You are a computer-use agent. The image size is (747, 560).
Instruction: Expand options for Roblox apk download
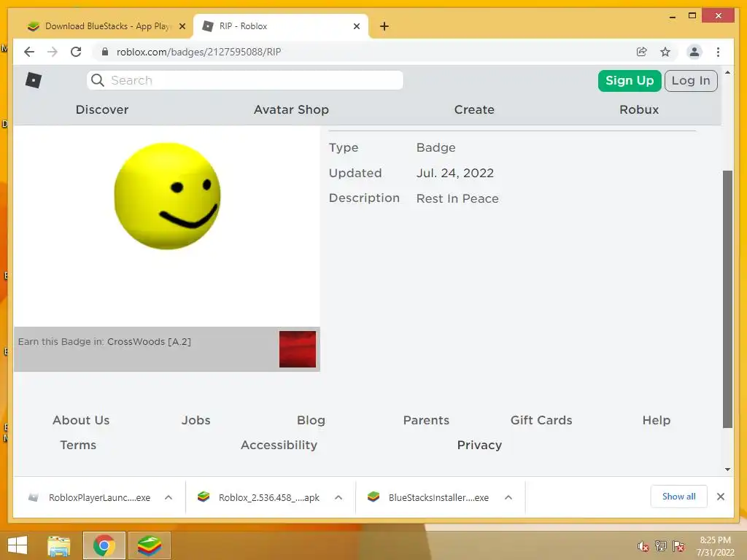338,497
